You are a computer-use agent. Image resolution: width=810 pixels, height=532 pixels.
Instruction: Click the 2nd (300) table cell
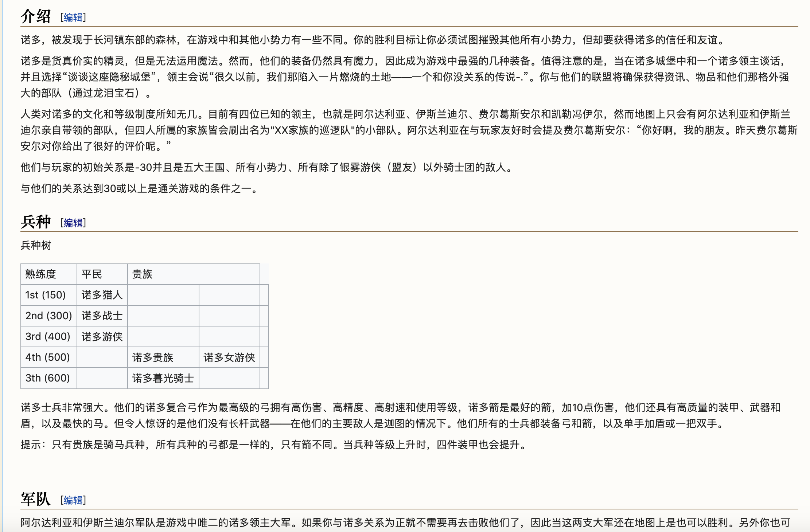pos(49,316)
